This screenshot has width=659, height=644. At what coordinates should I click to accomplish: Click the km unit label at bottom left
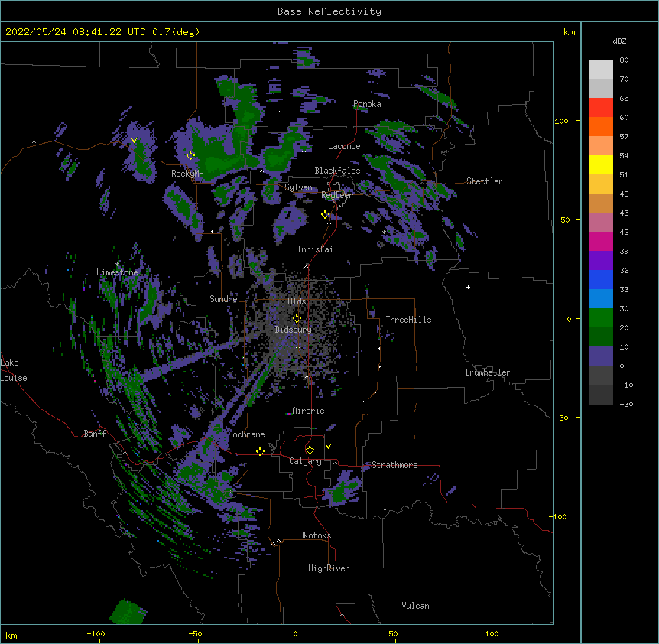[x=11, y=635]
